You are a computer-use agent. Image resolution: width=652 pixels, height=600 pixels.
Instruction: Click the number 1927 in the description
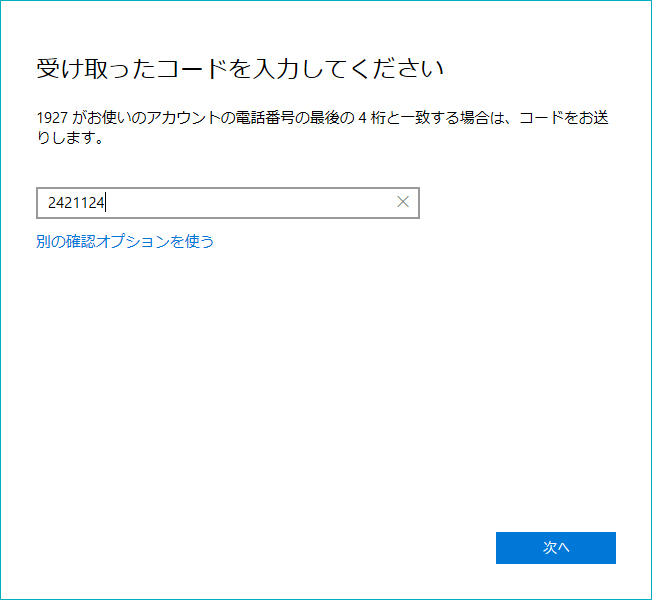52,118
